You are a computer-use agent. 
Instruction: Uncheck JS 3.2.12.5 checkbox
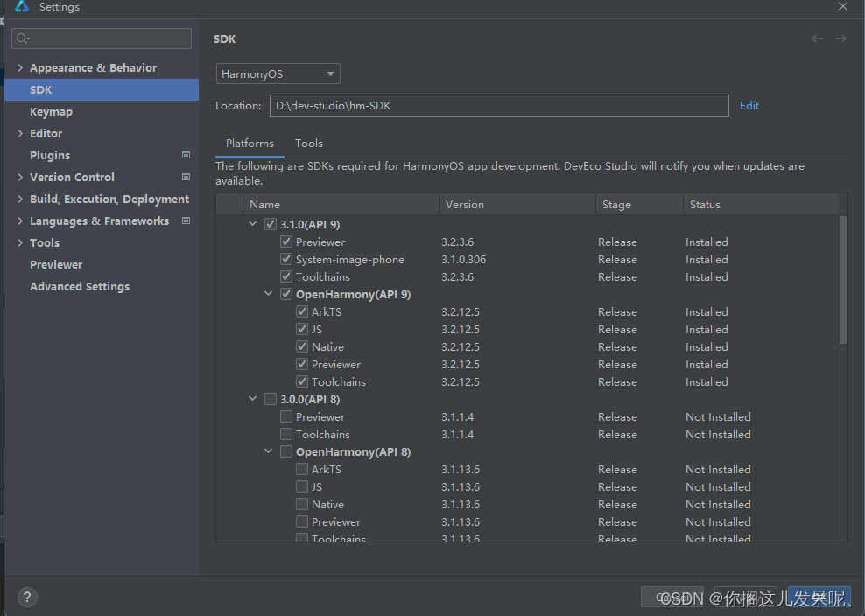pyautogui.click(x=302, y=329)
